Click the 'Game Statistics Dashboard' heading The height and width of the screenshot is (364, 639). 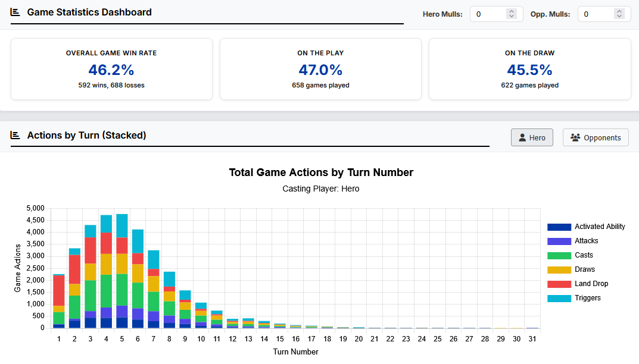[89, 12]
